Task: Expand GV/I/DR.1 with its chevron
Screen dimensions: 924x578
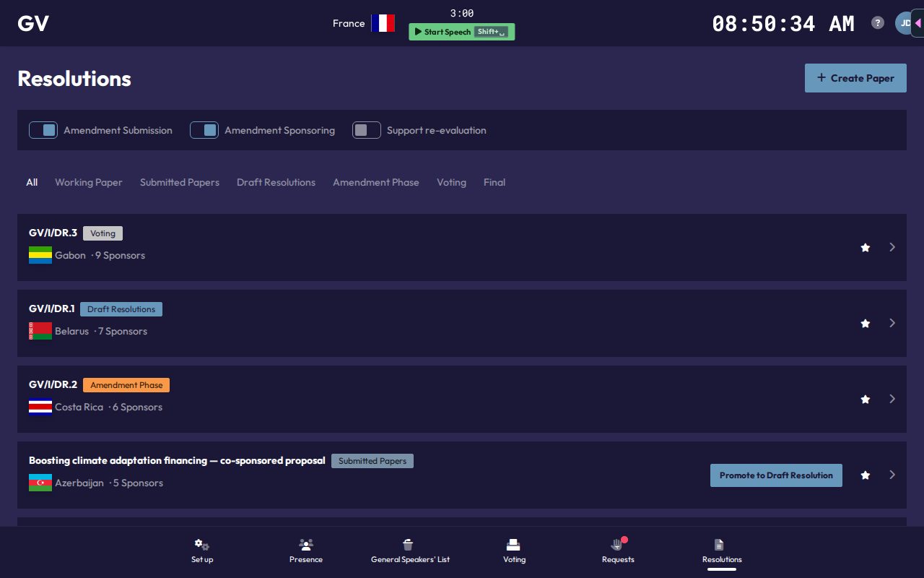Action: 892,323
